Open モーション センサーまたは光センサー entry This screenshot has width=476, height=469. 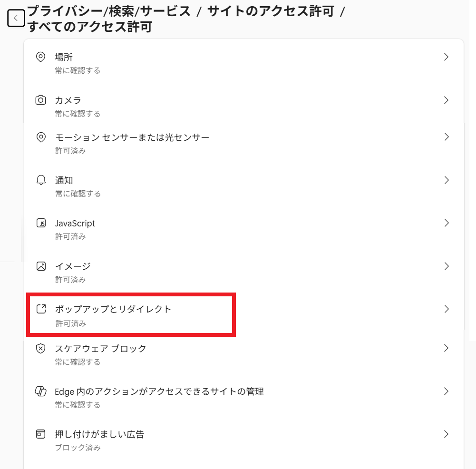pyautogui.click(x=132, y=137)
